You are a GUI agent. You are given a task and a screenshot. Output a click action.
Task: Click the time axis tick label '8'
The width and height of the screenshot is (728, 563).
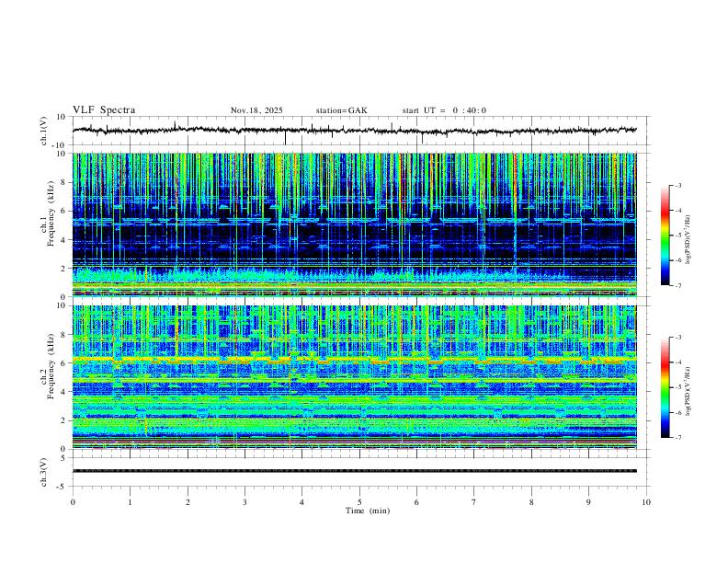[x=531, y=502]
